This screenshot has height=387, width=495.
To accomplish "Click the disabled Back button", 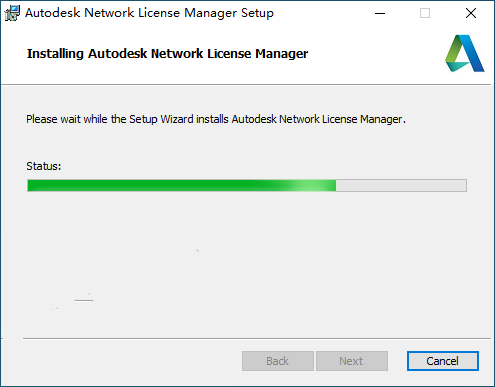I will tap(278, 361).
